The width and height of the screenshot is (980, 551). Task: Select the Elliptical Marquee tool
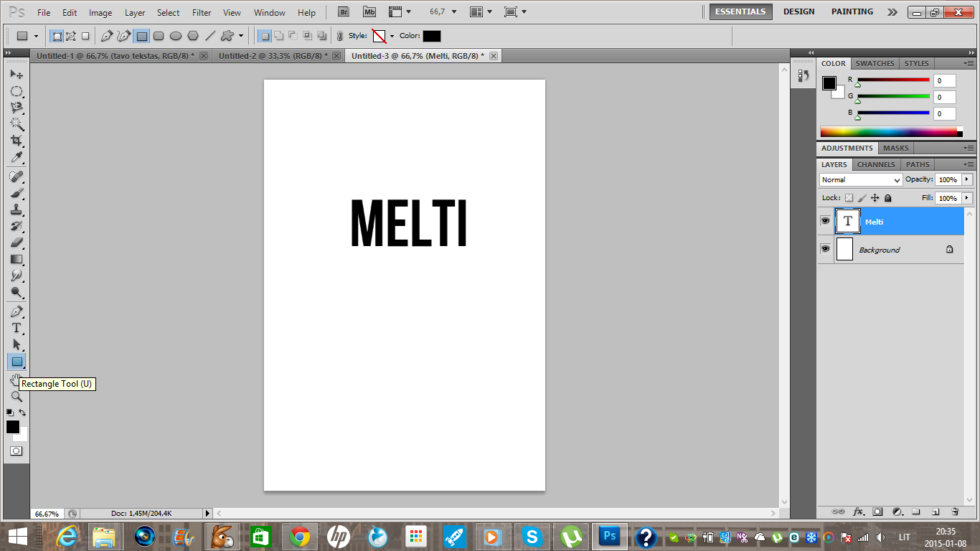(x=17, y=91)
